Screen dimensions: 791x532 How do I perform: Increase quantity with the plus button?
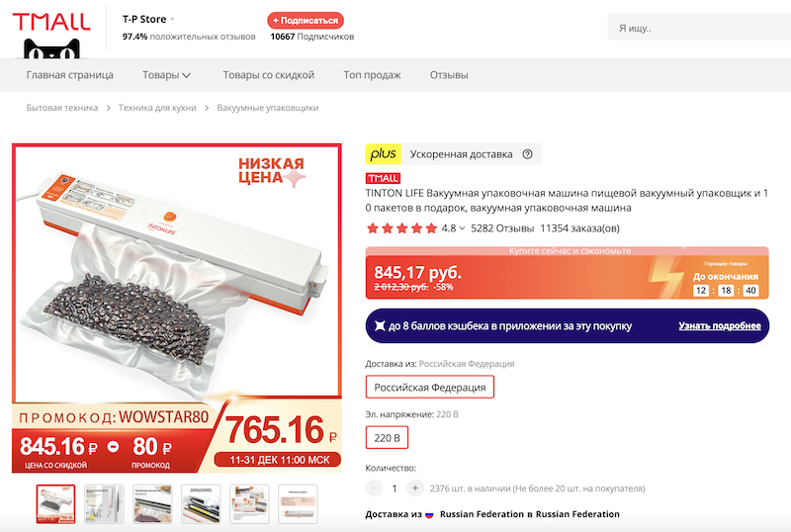415,488
